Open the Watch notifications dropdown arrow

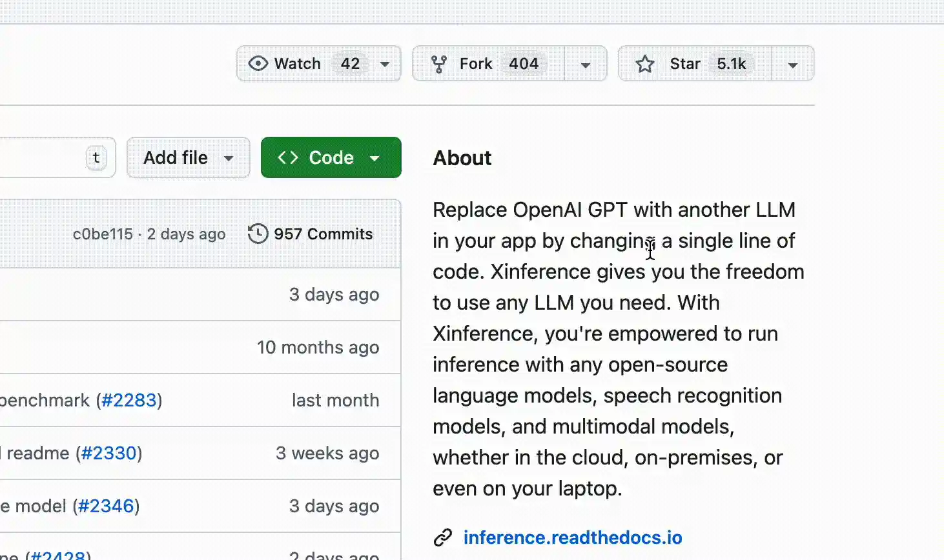click(385, 64)
